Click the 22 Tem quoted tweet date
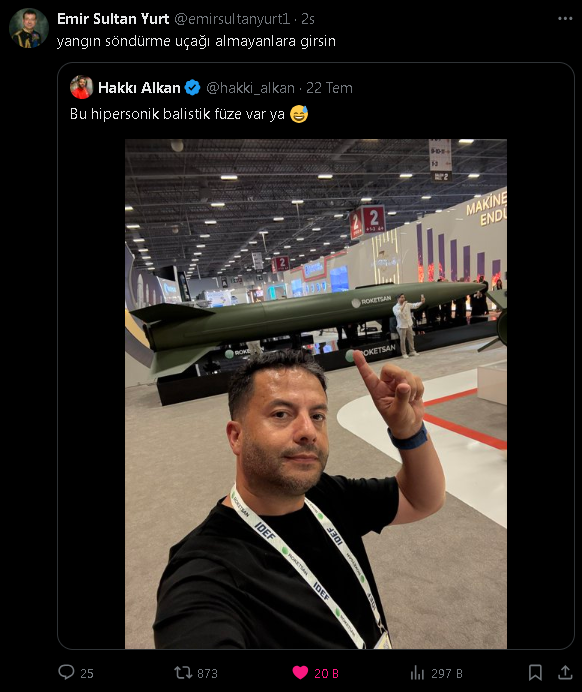 pos(329,88)
